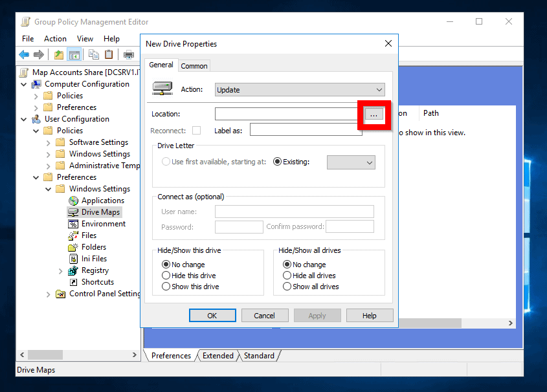Click the Up One Level folder icon

(x=59, y=55)
